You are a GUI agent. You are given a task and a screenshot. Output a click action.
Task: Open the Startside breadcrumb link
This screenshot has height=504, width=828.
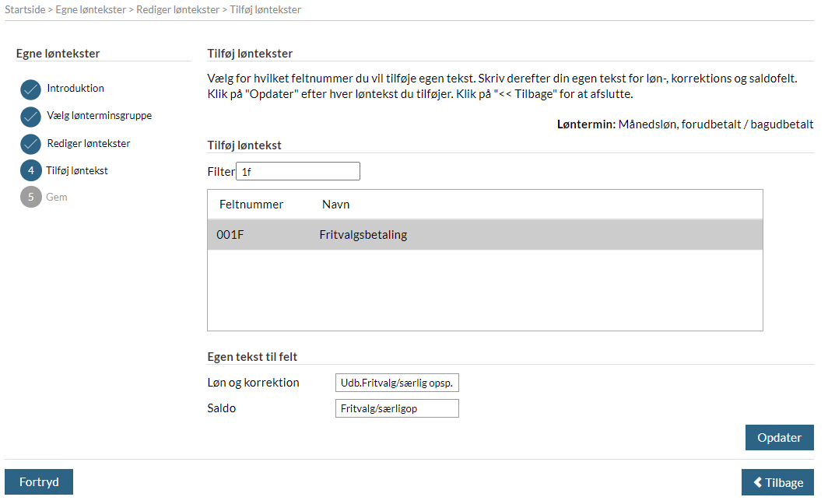[x=25, y=9]
